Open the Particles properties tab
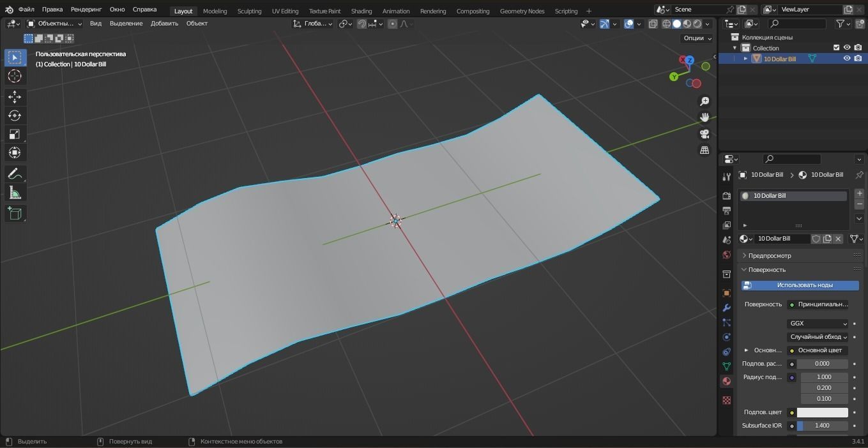868x448 pixels. pos(726,322)
